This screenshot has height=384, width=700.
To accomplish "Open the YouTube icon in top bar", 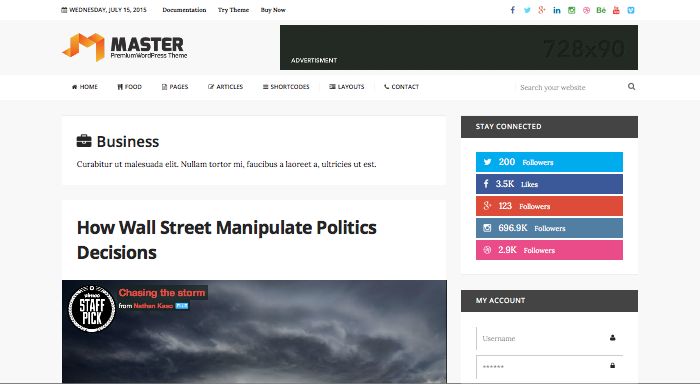I will coord(616,10).
